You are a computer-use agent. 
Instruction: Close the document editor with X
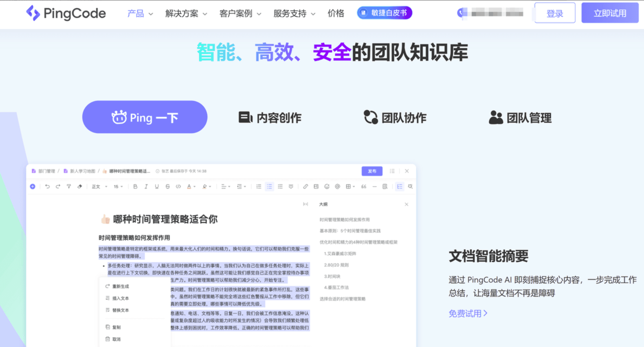[407, 171]
